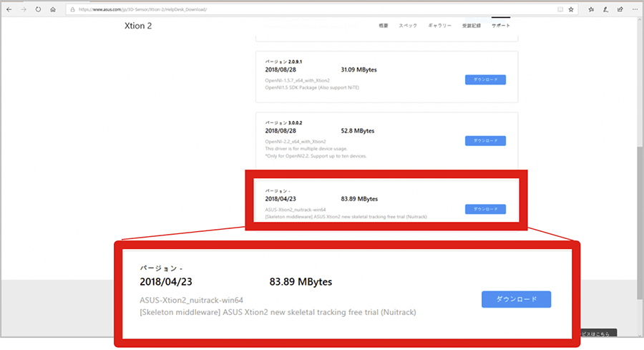Click the Xtion 2 product title
644x350 pixels.
tap(138, 26)
